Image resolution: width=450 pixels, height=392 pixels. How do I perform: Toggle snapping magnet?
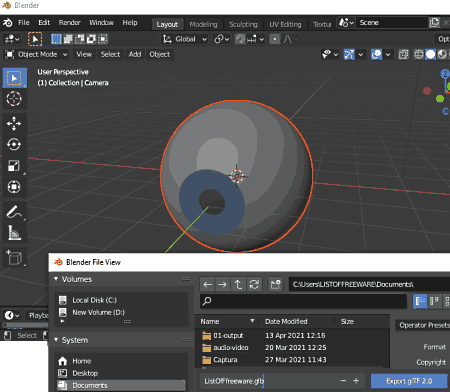tap(240, 39)
